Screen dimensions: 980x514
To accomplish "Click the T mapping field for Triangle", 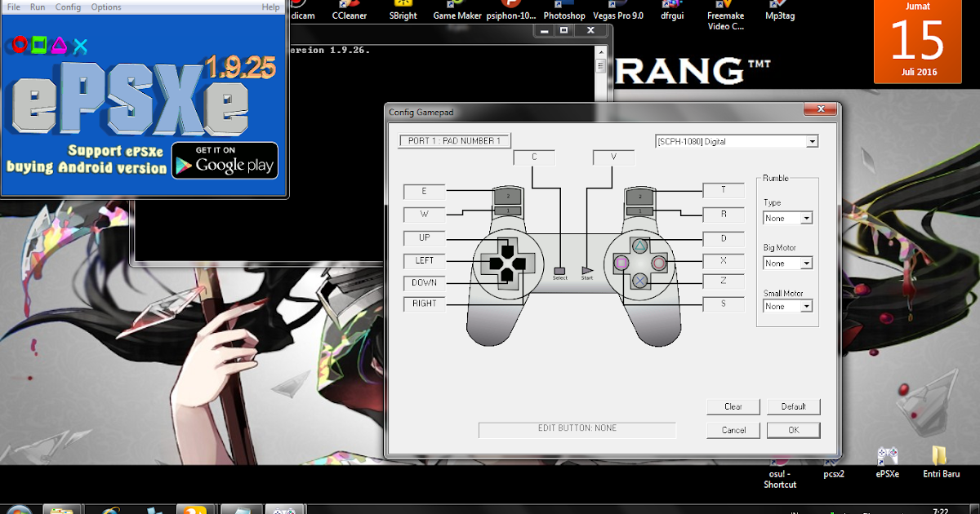I will click(723, 190).
